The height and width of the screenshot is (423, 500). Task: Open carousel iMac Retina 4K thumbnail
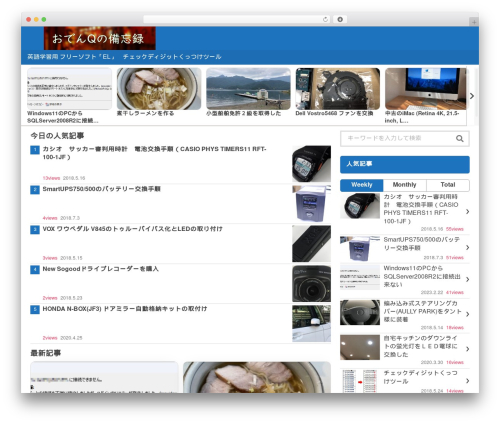click(426, 89)
